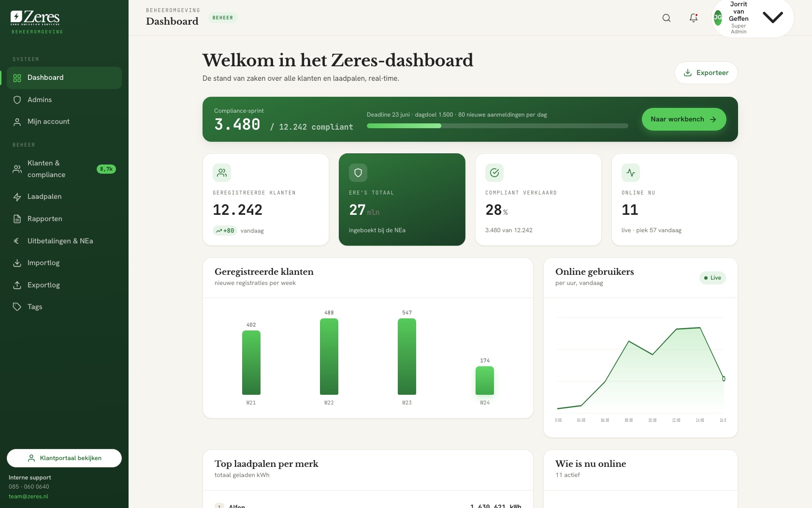Click the '12.242' registered customers value

[x=238, y=210]
